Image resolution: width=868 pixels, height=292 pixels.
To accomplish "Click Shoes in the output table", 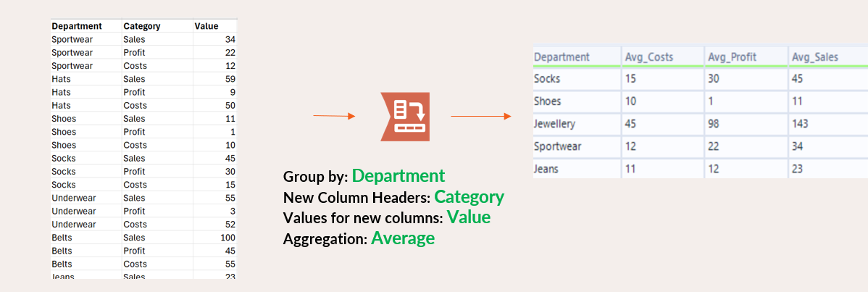I will click(x=548, y=101).
